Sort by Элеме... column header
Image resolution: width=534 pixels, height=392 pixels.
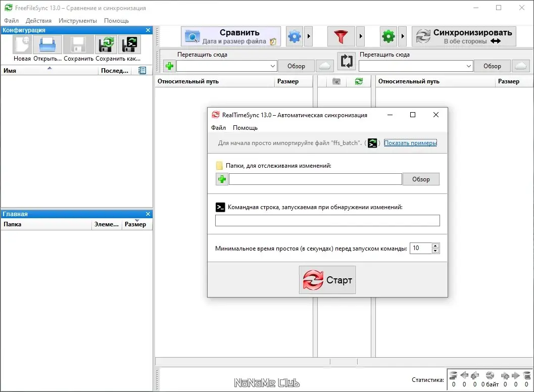[107, 224]
